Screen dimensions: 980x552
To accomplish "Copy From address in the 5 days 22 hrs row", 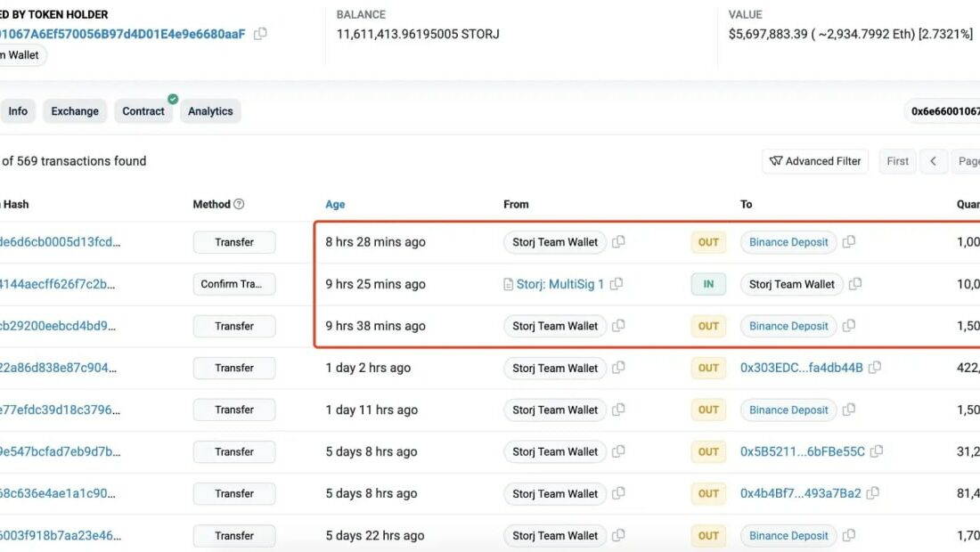I will pyautogui.click(x=618, y=534).
